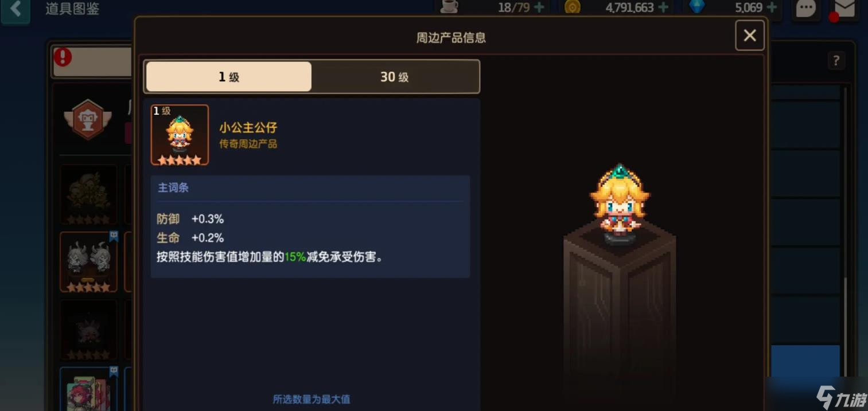Select the red-haired character card item
Image resolution: width=868 pixels, height=411 pixels.
click(89, 389)
